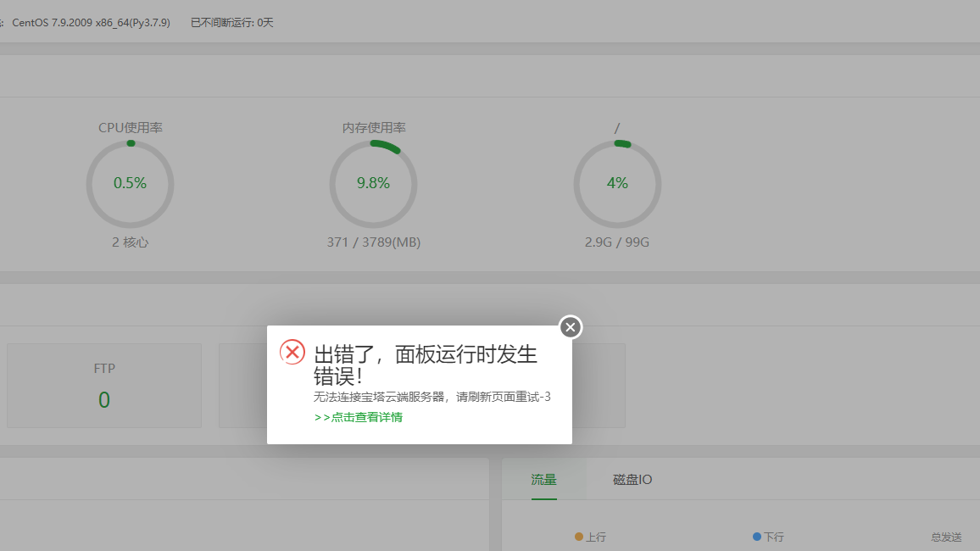This screenshot has width=980, height=551.
Task: Click the 2 核心 text under CPU
Action: pos(130,242)
